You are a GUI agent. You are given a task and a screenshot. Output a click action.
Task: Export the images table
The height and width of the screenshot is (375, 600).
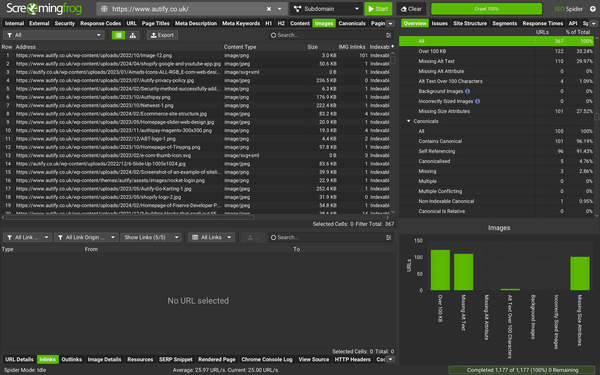162,35
